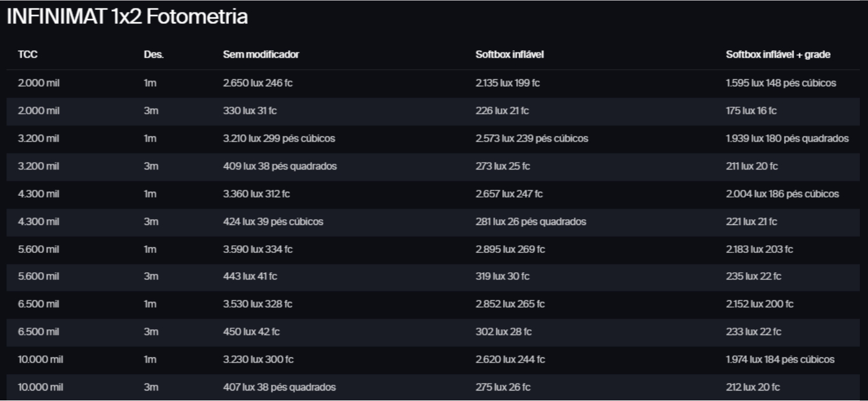Select the 2.573 lux 239 pés cúbicos cell

click(531, 139)
